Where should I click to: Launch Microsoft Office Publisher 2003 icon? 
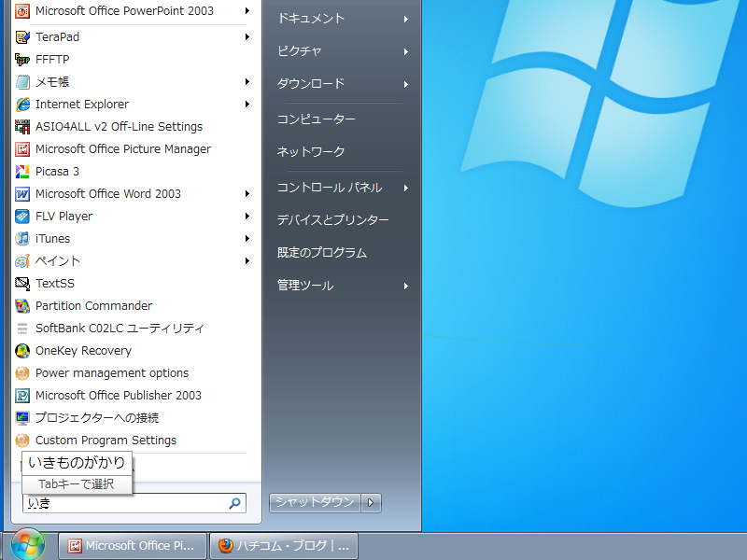pyautogui.click(x=21, y=395)
